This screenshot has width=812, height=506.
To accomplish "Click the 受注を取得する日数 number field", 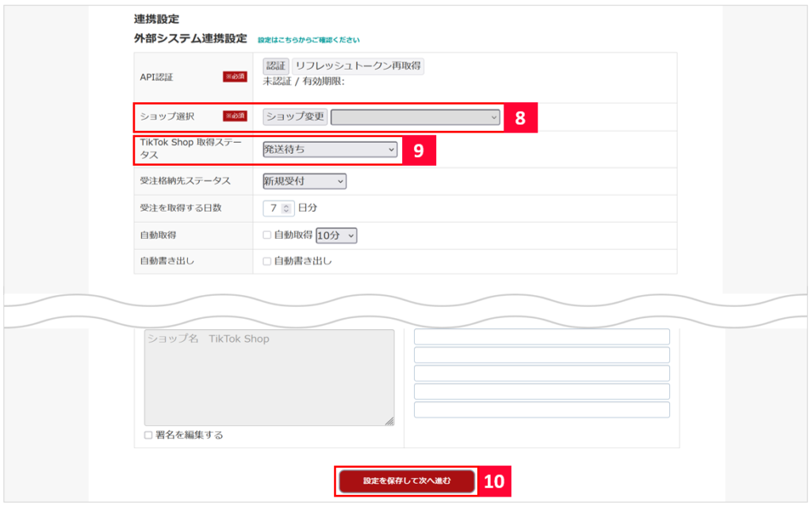I will [x=272, y=208].
